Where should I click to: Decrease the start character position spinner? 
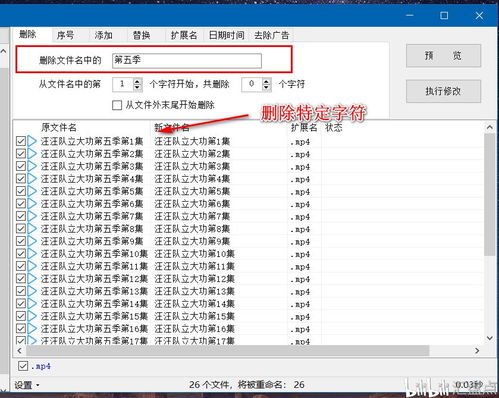[x=137, y=88]
